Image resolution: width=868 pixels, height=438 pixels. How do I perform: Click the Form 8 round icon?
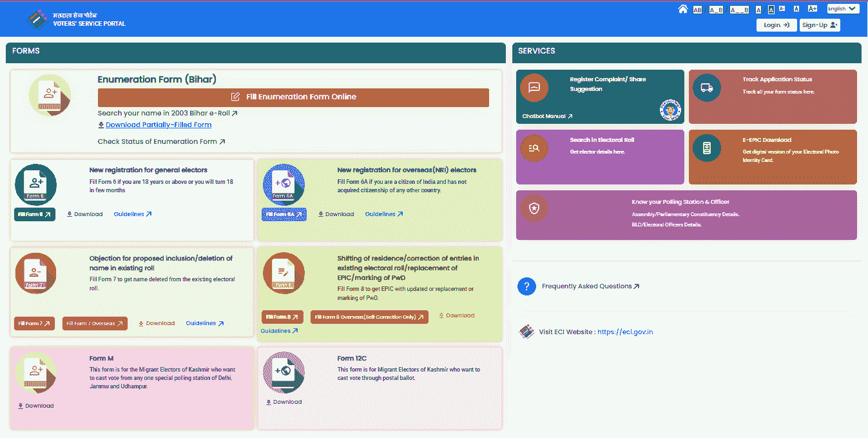click(284, 273)
